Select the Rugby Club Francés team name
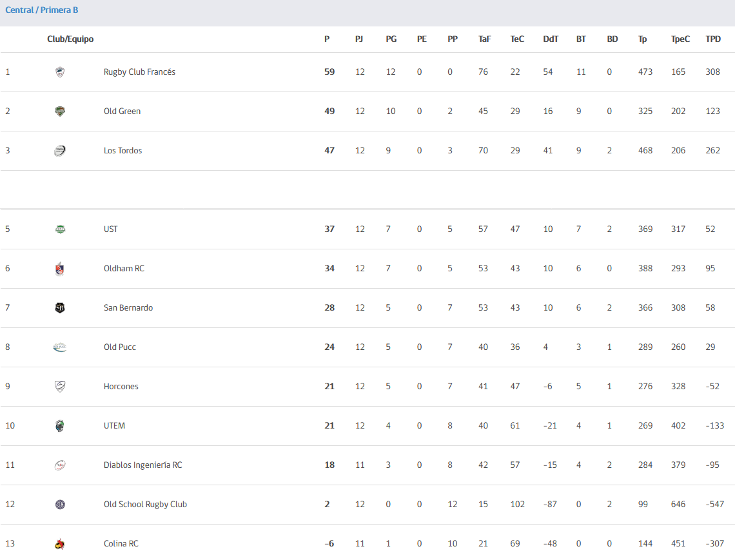735x560 pixels. (140, 72)
